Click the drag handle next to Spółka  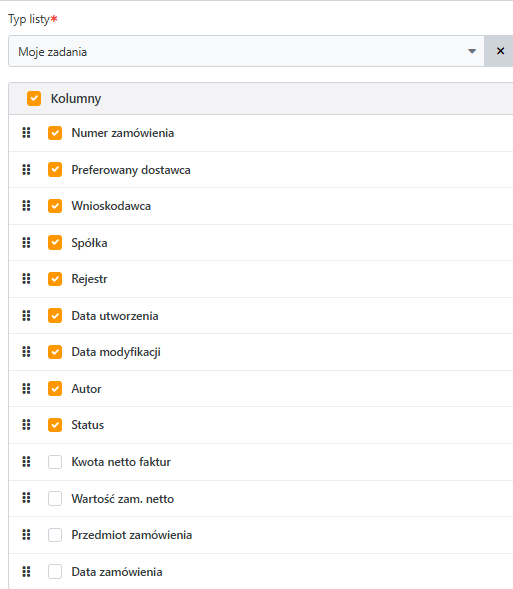26,242
